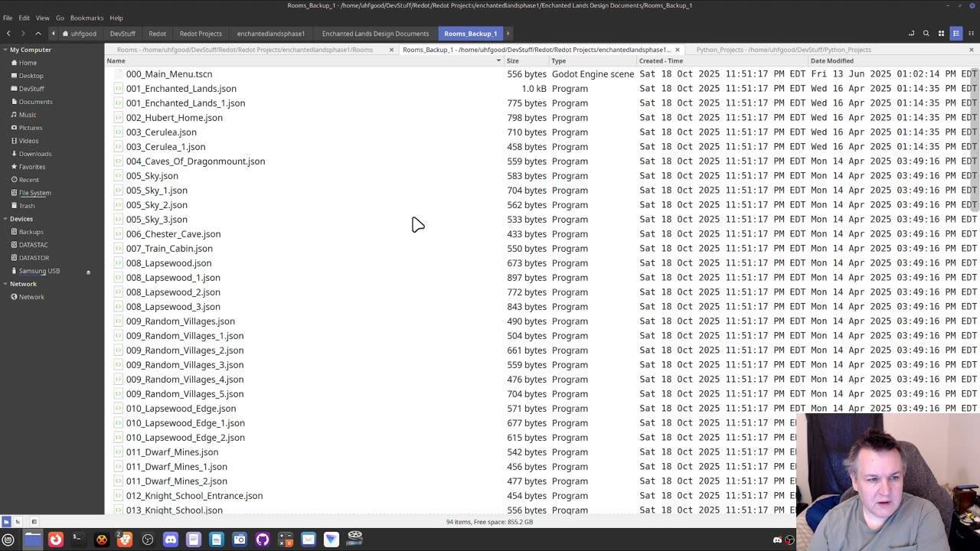Open mail client panel icon
The image size is (980, 551).
(x=308, y=540)
